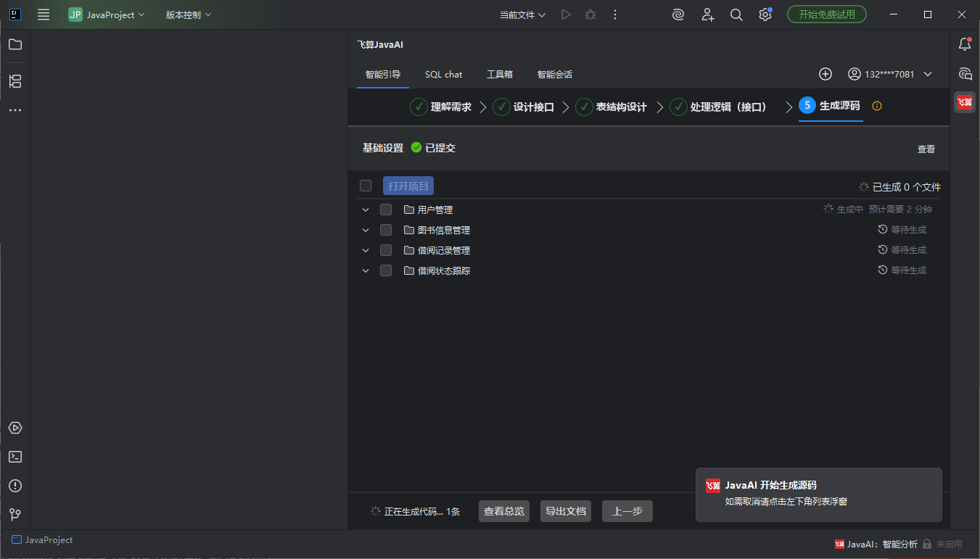Expand the account 132****7081 dropdown arrow
Image resolution: width=980 pixels, height=559 pixels.
click(927, 74)
